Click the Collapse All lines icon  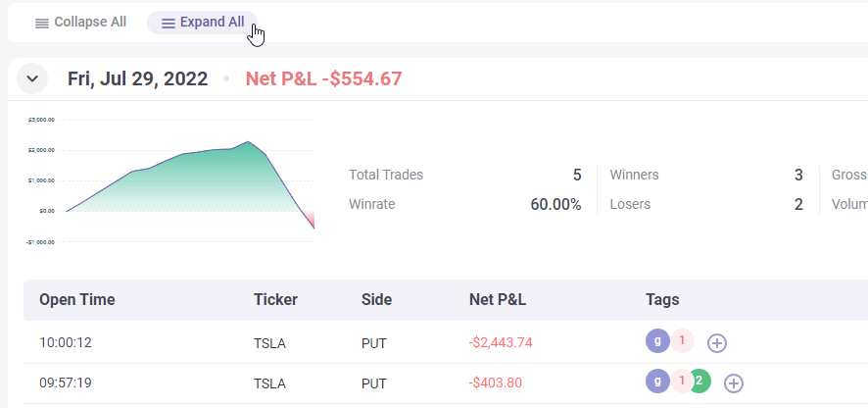pyautogui.click(x=42, y=23)
